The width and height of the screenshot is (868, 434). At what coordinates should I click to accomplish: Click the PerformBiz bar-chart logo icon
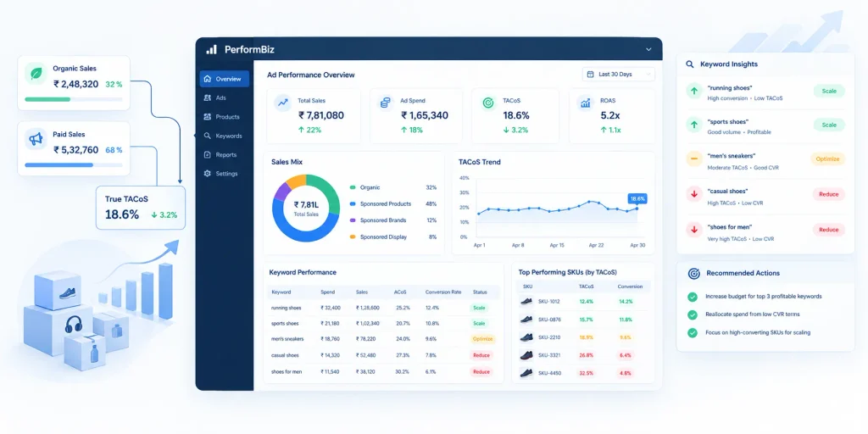(211, 49)
